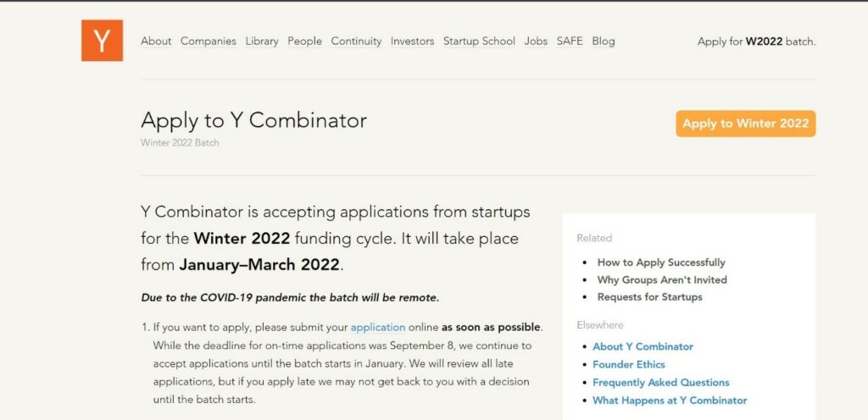Open the Blog link in header
The height and width of the screenshot is (420, 868).
point(604,41)
